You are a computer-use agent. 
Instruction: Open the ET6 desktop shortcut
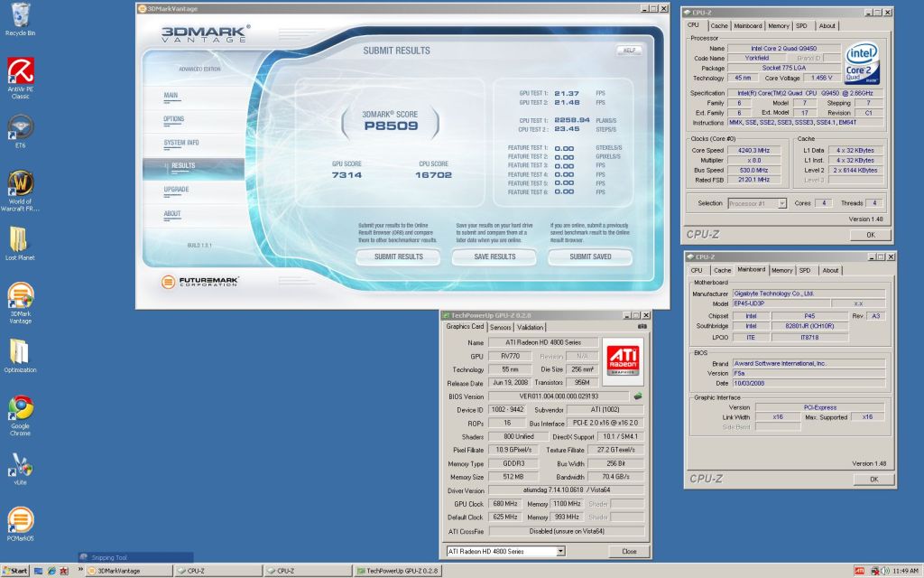pos(20,131)
